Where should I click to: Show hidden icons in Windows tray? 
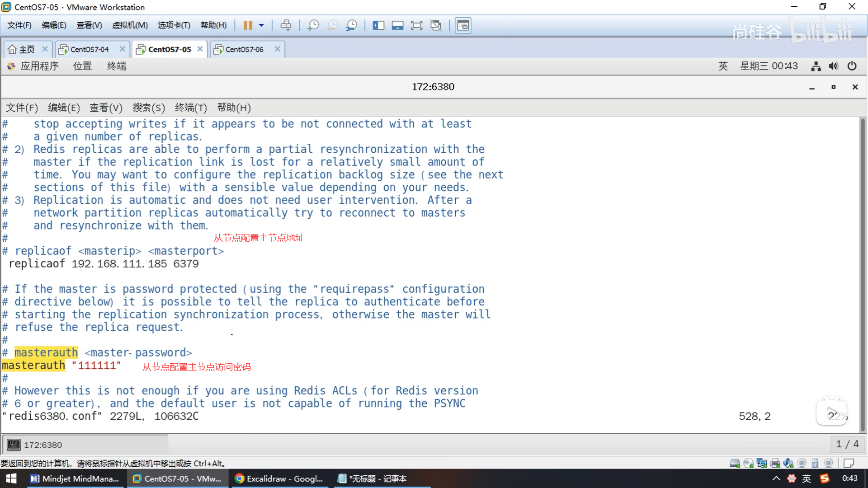[776, 479]
